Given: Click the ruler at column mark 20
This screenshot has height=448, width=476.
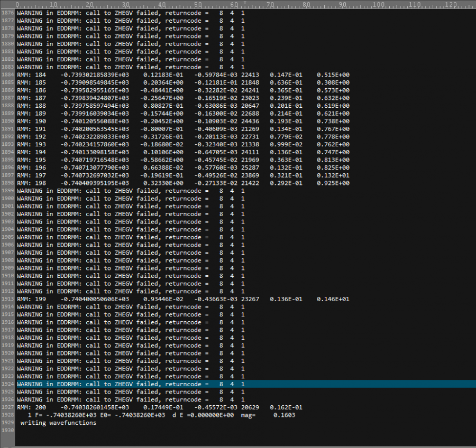Looking at the screenshot, I should click(89, 5).
